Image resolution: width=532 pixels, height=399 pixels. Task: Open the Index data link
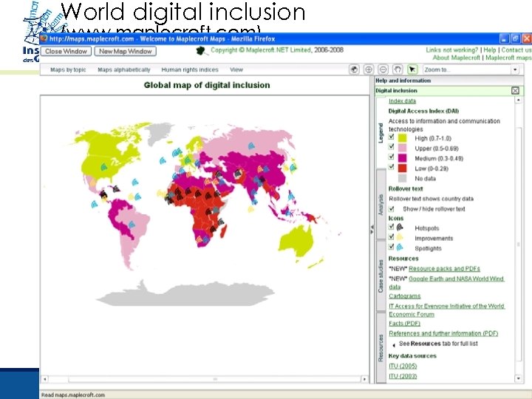coord(402,101)
